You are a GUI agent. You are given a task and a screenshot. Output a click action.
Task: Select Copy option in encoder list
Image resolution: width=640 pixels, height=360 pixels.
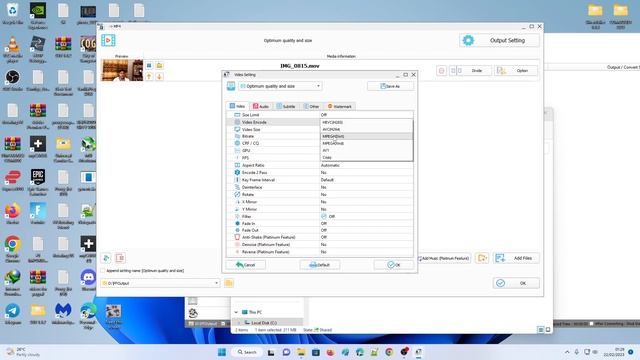pyautogui.click(x=367, y=157)
